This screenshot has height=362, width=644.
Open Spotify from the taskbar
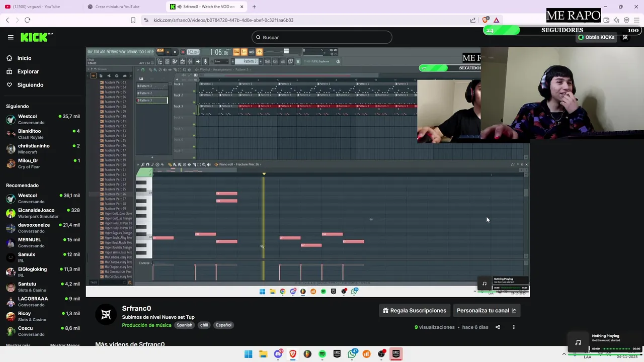tap(322, 354)
